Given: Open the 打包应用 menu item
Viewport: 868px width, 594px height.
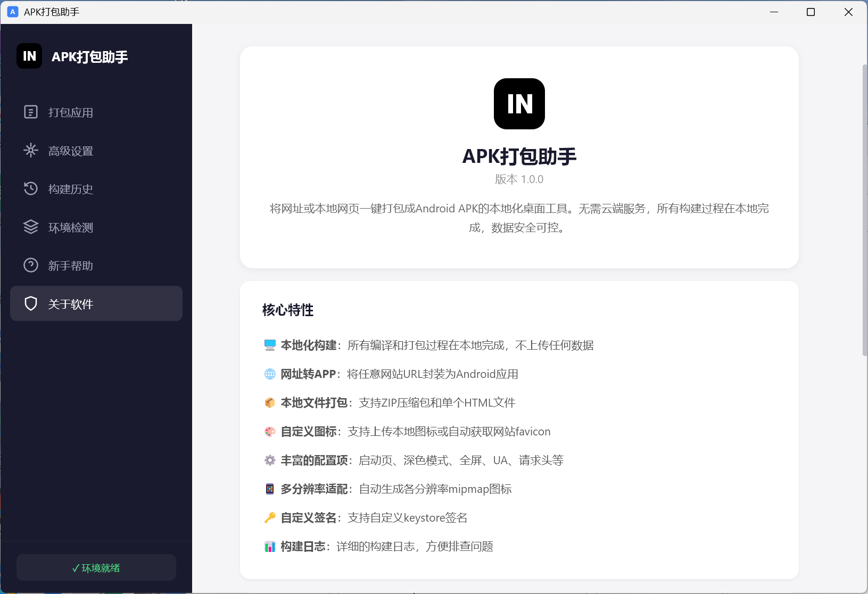Looking at the screenshot, I should click(x=96, y=112).
